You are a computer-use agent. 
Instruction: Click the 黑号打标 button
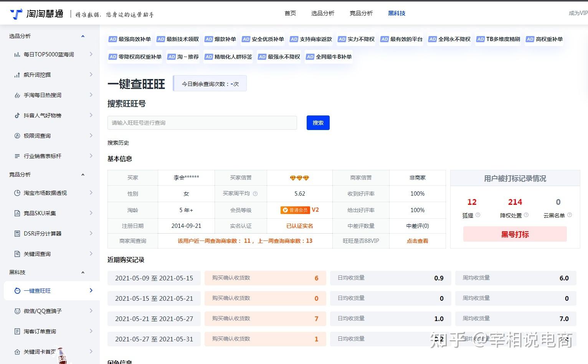pyautogui.click(x=515, y=234)
